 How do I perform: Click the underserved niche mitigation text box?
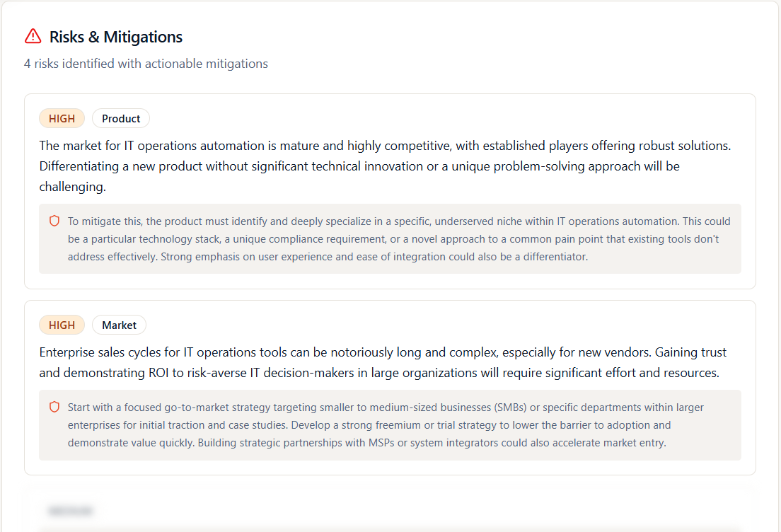(390, 238)
